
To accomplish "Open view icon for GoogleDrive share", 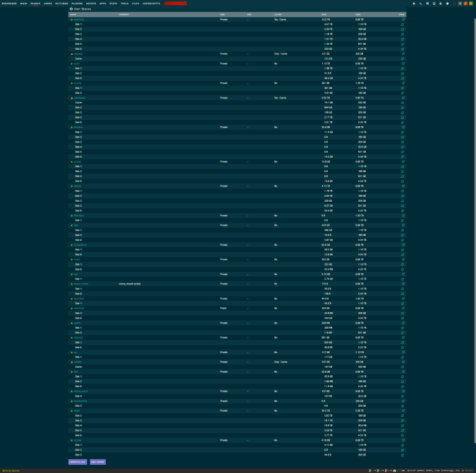I will (x=403, y=245).
